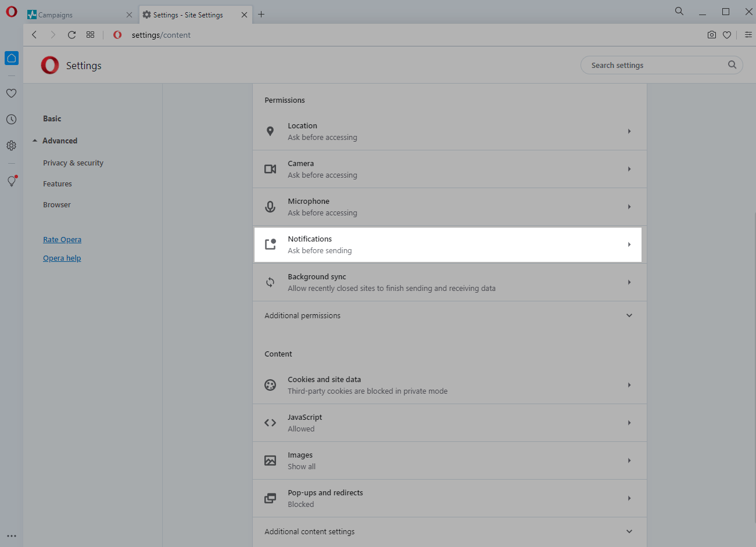Open Notifications permission settings

(447, 244)
